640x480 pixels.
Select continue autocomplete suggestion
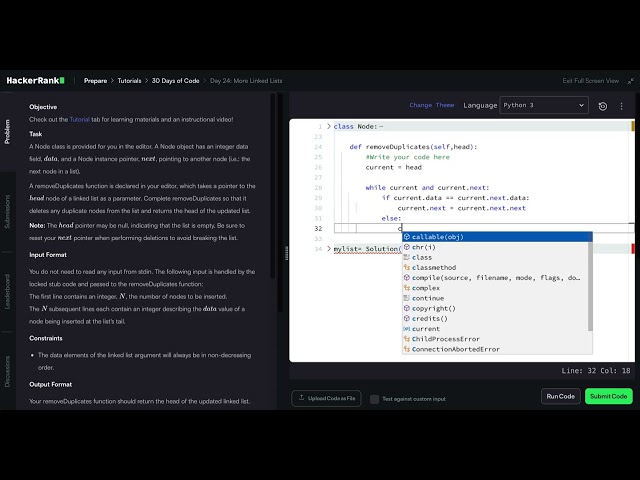tap(495, 298)
